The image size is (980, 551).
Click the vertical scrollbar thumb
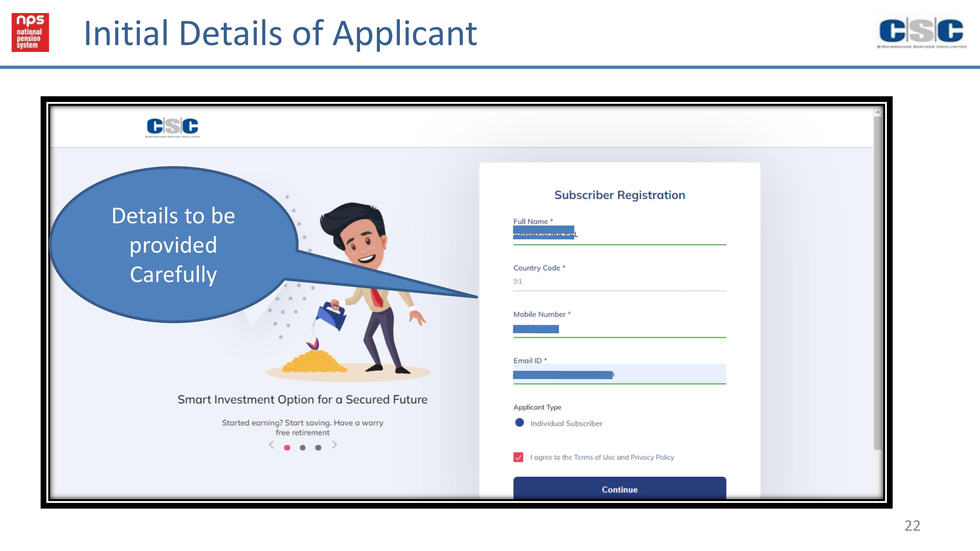[x=878, y=283]
